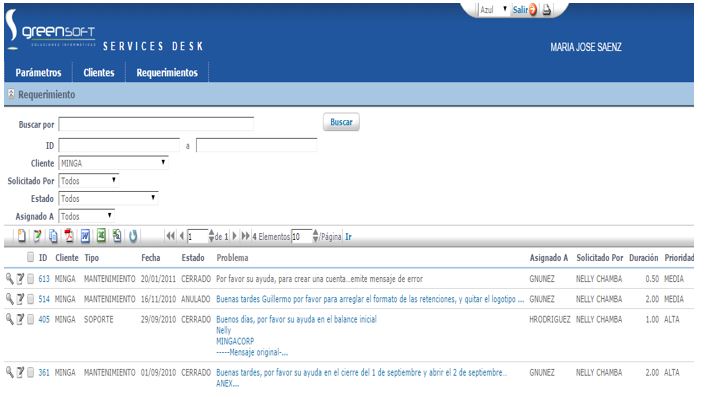710x397 pixels.
Task: Open requirement ID 361 link
Action: pos(44,373)
